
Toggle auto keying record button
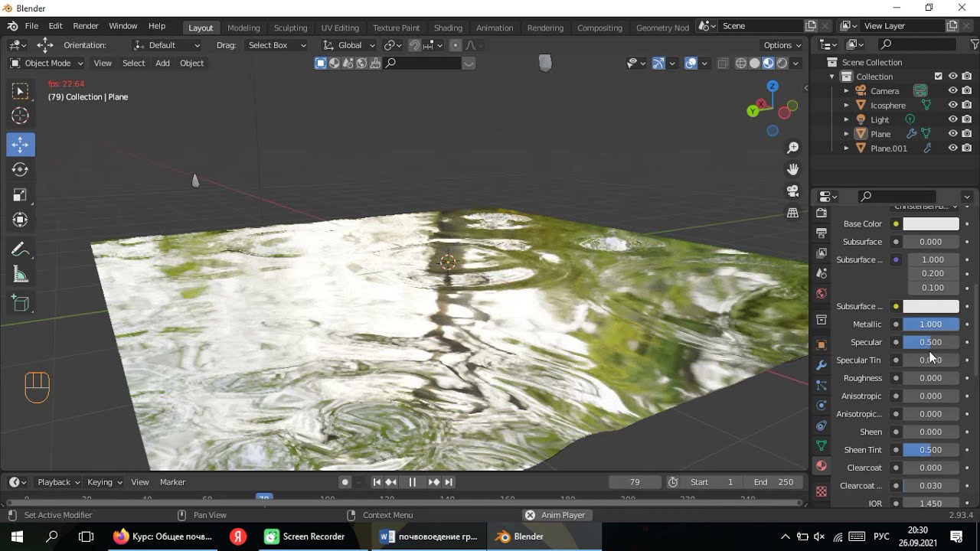(x=345, y=482)
